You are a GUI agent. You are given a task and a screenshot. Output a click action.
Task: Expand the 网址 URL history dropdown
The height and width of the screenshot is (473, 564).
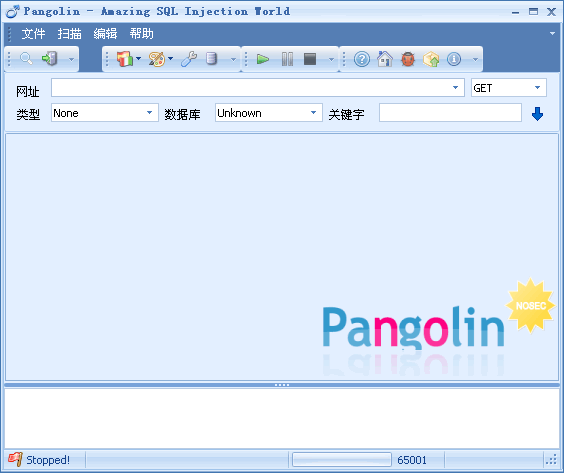[x=455, y=87]
